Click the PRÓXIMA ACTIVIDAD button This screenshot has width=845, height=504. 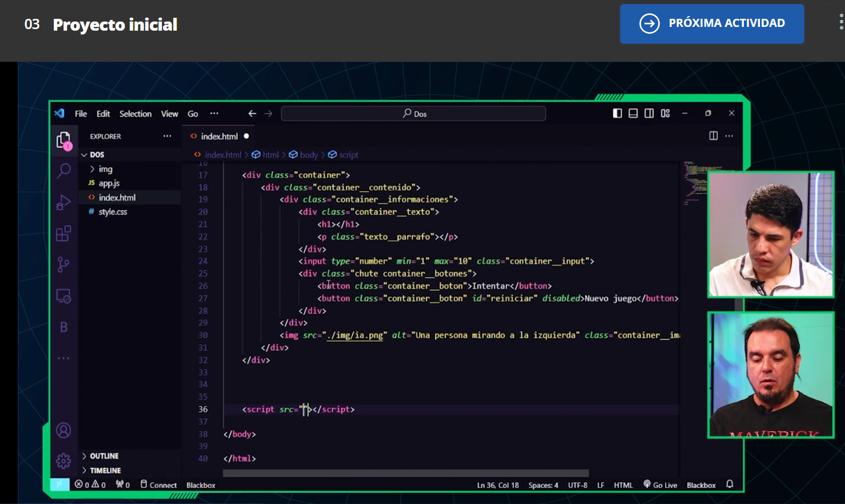tap(712, 24)
